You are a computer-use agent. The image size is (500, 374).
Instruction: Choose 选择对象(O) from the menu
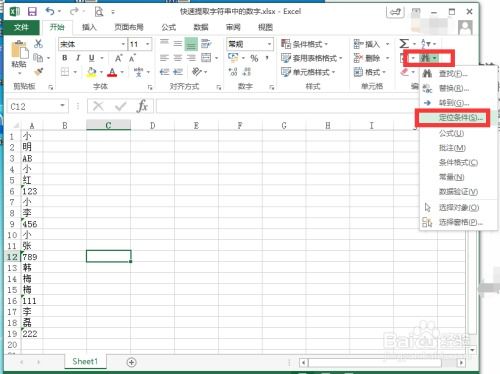(x=458, y=207)
